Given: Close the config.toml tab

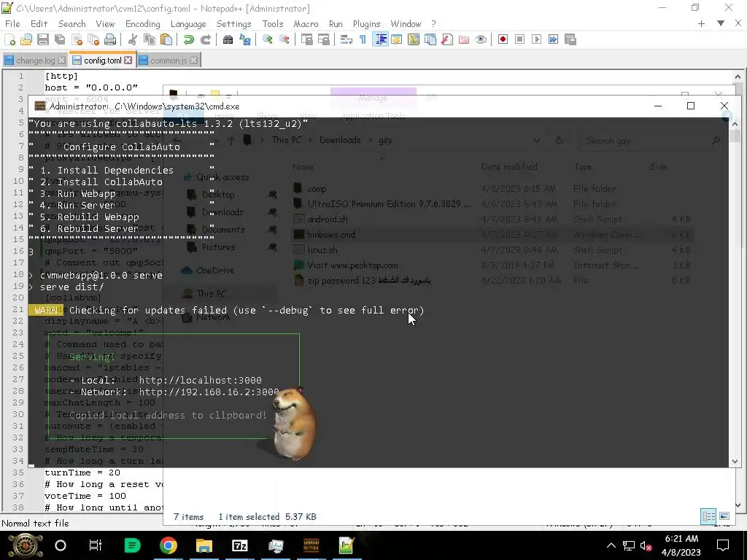Looking at the screenshot, I should click(128, 61).
